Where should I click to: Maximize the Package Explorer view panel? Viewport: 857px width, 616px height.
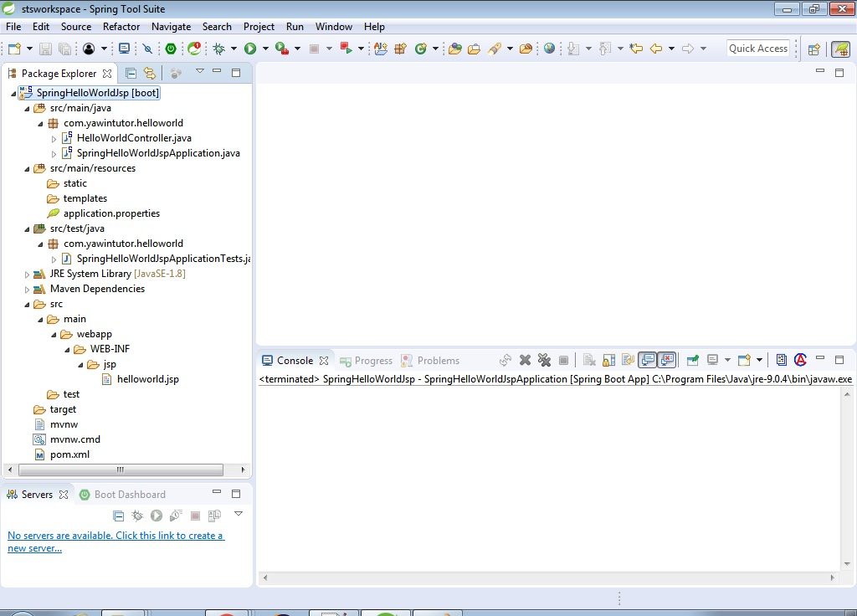(236, 73)
